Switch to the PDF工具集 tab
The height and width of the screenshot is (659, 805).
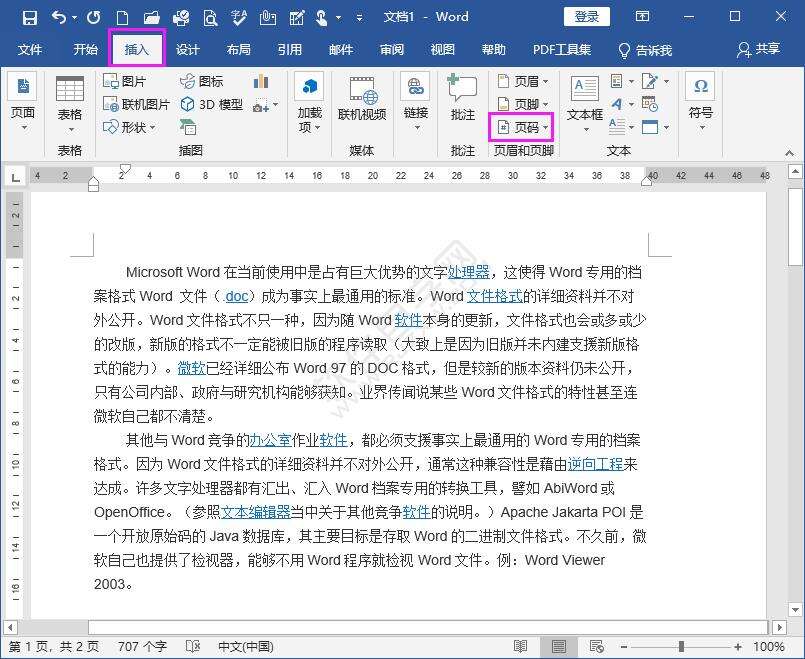pyautogui.click(x=562, y=50)
